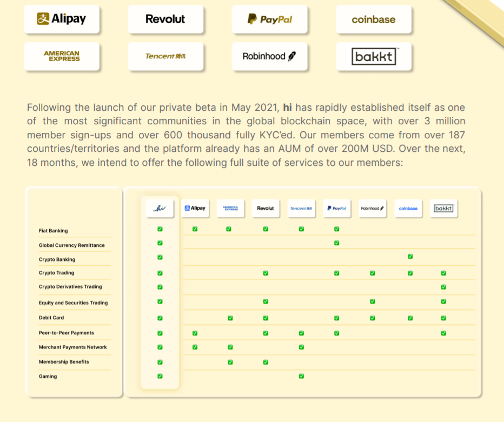Click the Crypto Derivatives Trading label
This screenshot has width=504, height=422.
[x=70, y=286]
